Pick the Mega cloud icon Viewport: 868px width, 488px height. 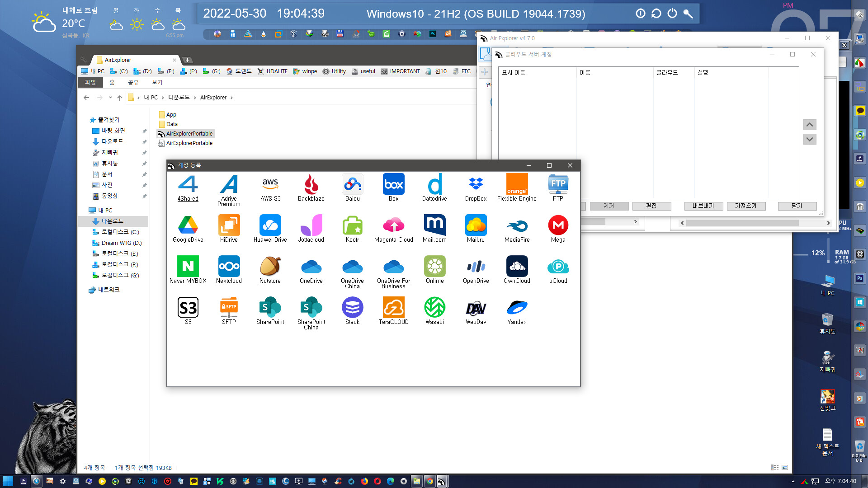point(558,229)
